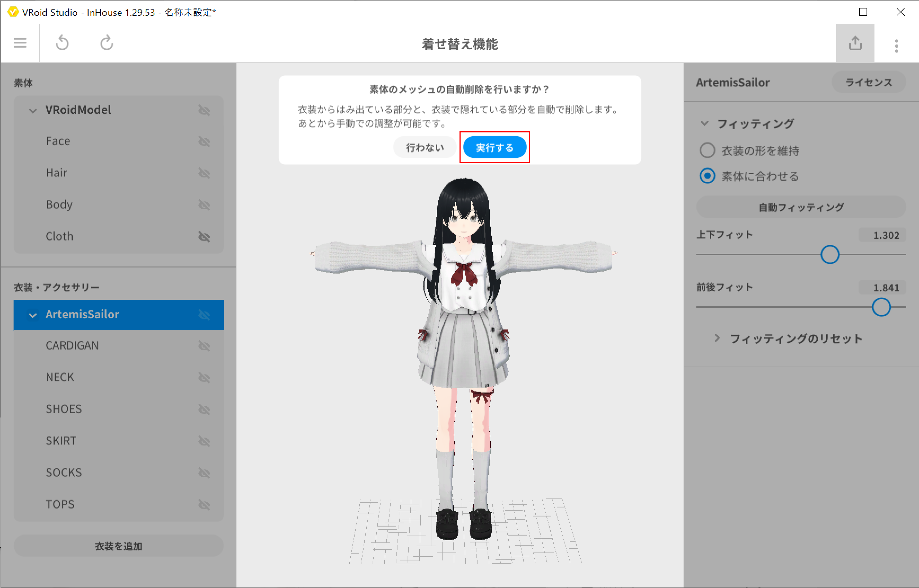Image resolution: width=919 pixels, height=588 pixels.
Task: Click the 衣装を追加 button
Action: [x=119, y=546]
